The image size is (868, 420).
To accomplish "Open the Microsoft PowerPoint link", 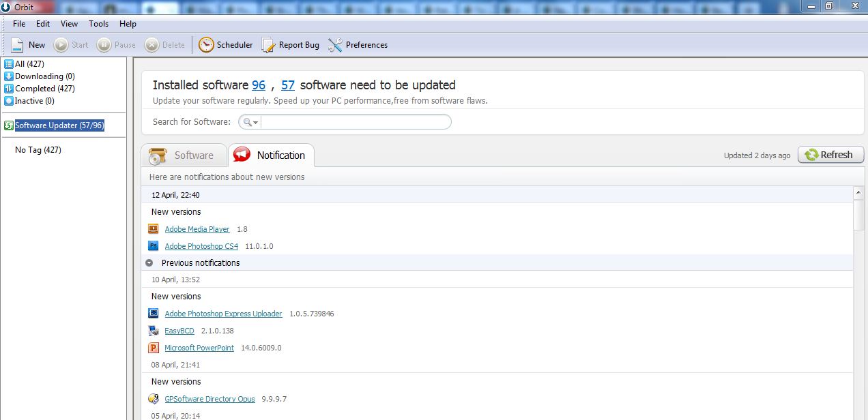I will [199, 348].
